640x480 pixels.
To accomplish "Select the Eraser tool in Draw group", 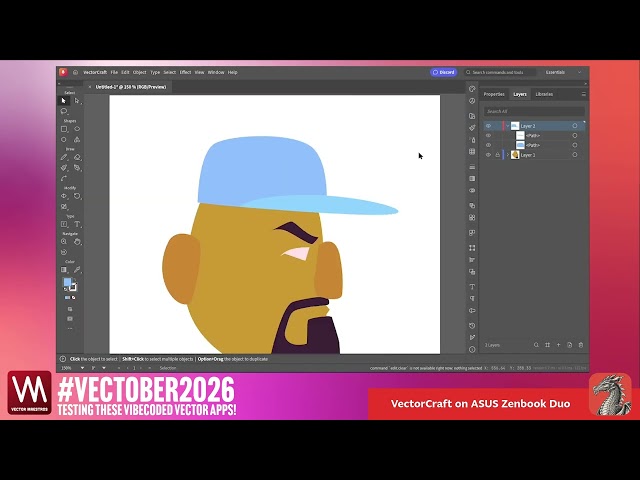I will click(77, 157).
